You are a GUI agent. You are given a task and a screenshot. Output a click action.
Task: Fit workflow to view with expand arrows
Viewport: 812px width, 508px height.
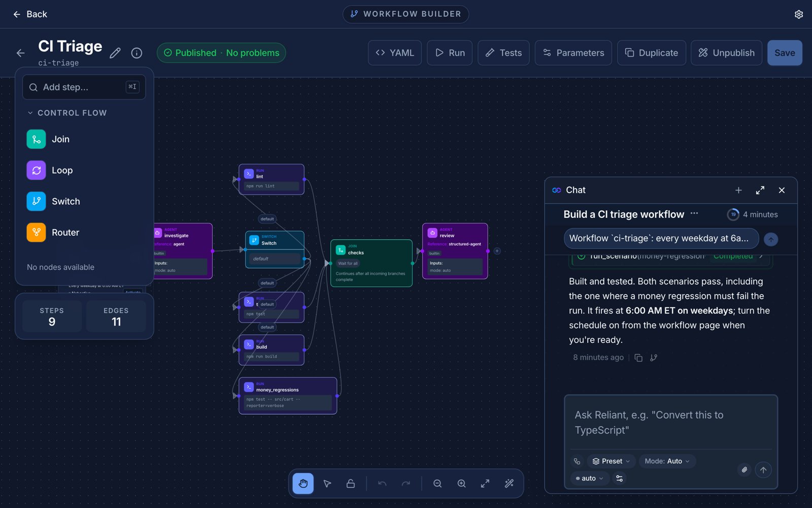(485, 484)
